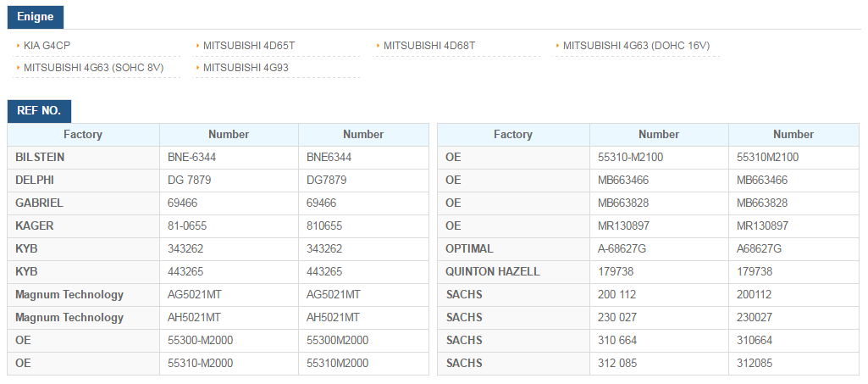Image resolution: width=868 pixels, height=384 pixels.
Task: Click SACHS number 312 085 cell
Action: click(660, 364)
